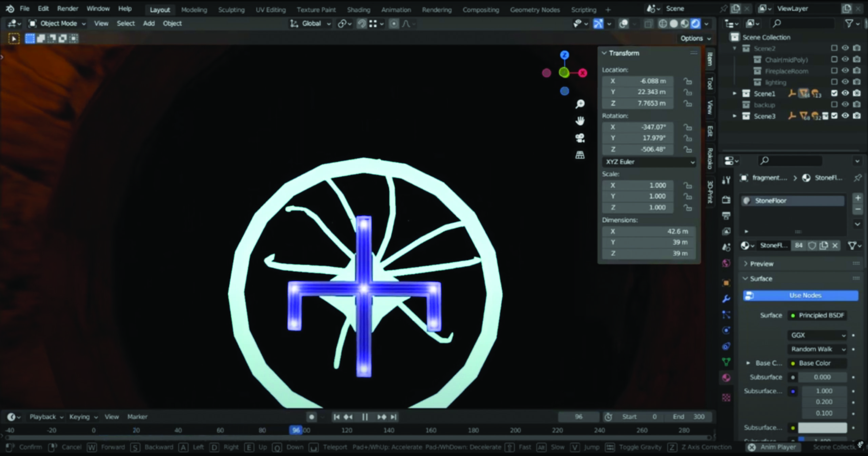Open the Render menu
Screen dimensions: 868x456
67,8
